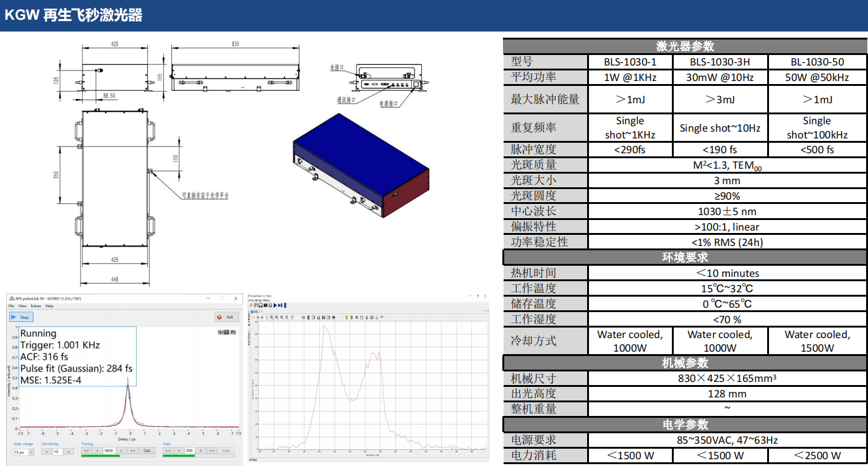Select the zoom tool on pulseLink graph

click(x=226, y=333)
